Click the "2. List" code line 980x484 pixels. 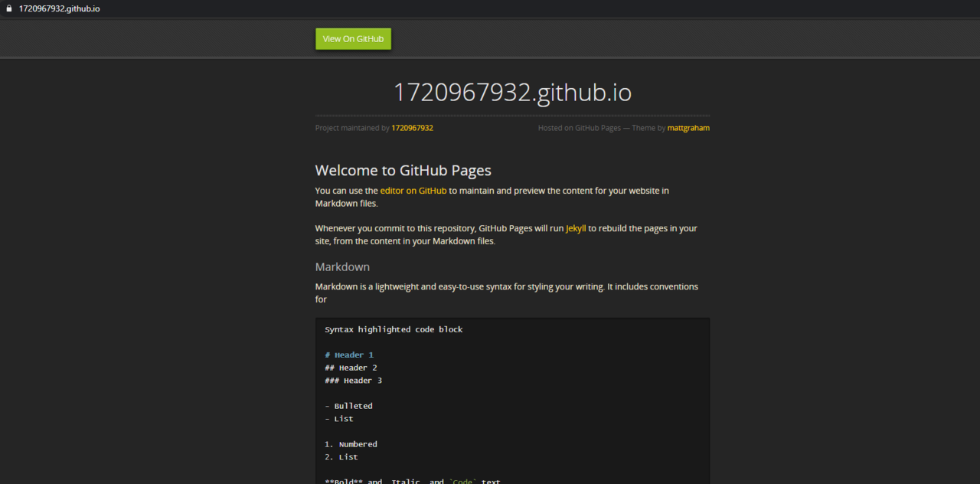[x=341, y=457]
